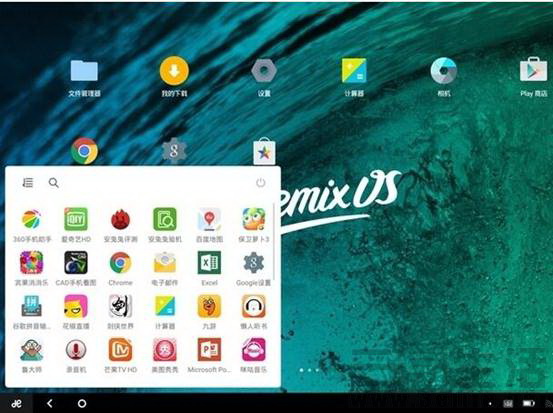Click the app launcher's vertical scrollbar
The image size is (553, 413).
274,242
